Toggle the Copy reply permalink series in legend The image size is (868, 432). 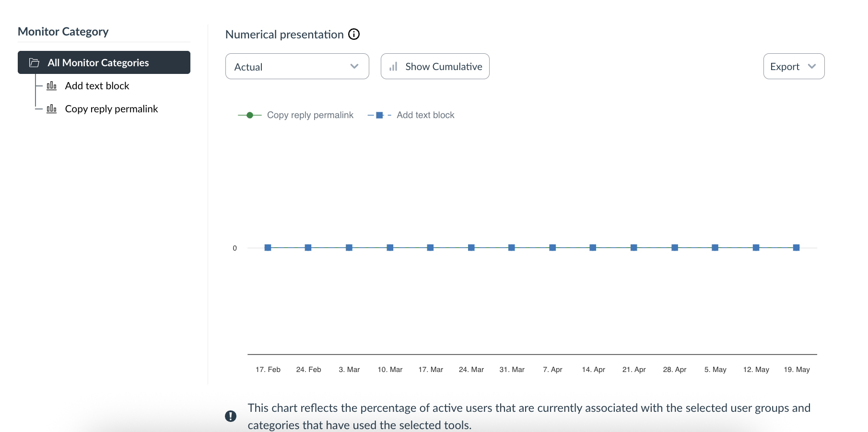[310, 115]
